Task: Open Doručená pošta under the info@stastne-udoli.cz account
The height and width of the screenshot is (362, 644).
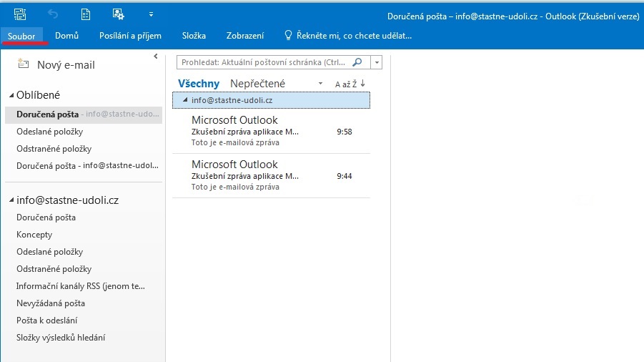Action: [x=46, y=217]
